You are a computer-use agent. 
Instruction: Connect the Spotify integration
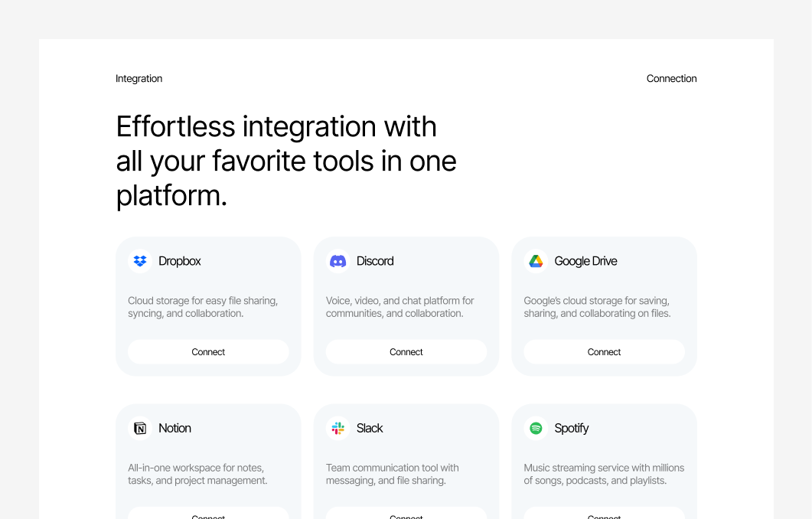click(x=604, y=514)
